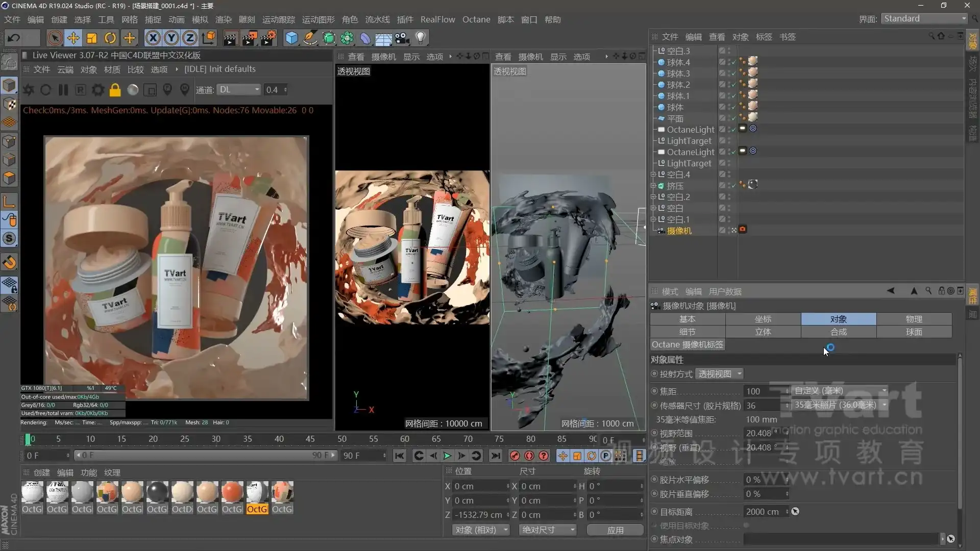The height and width of the screenshot is (551, 980).
Task: Click the Render to Picture Viewer icon
Action: pos(250,38)
